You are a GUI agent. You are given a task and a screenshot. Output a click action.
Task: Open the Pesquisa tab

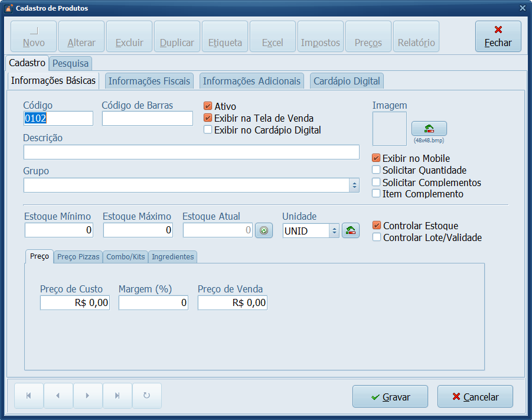click(x=70, y=63)
